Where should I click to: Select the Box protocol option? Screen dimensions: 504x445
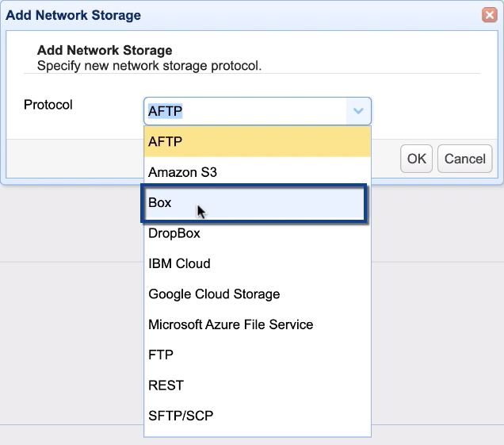[252, 203]
